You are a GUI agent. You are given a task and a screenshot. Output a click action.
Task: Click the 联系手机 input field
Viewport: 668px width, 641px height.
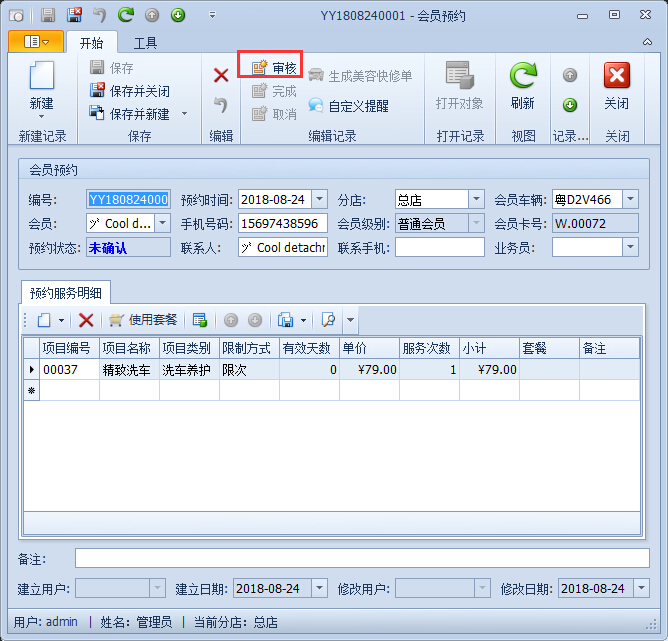click(x=439, y=247)
